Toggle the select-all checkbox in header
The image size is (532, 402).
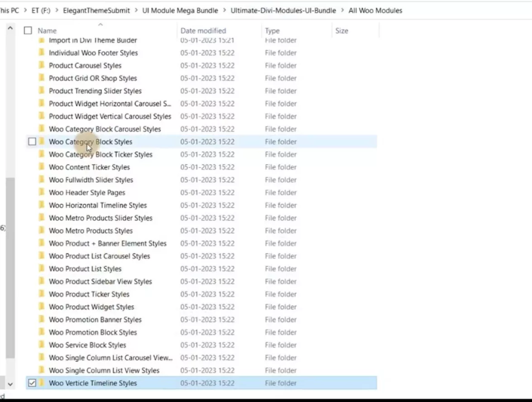28,30
